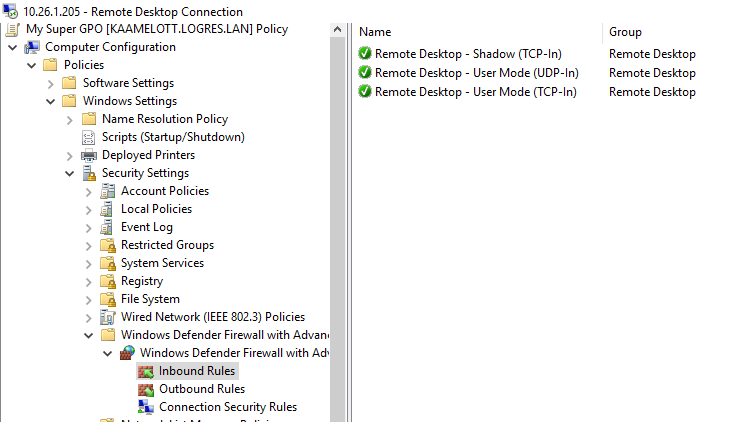Open Remote Desktop - User Mode (TCP-In) rule

point(475,92)
